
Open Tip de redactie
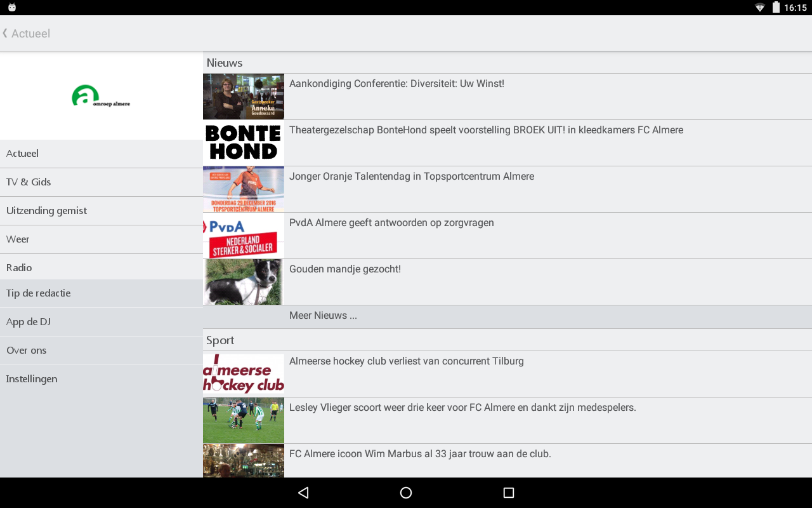(101, 293)
